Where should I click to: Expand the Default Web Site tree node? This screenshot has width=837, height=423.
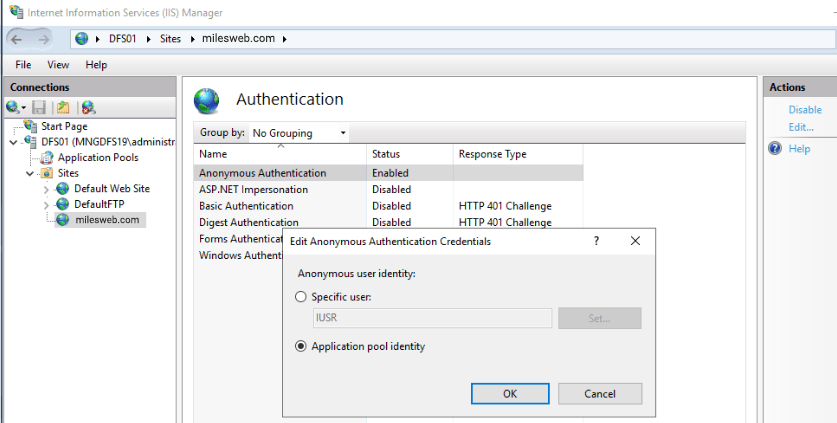[x=46, y=189]
